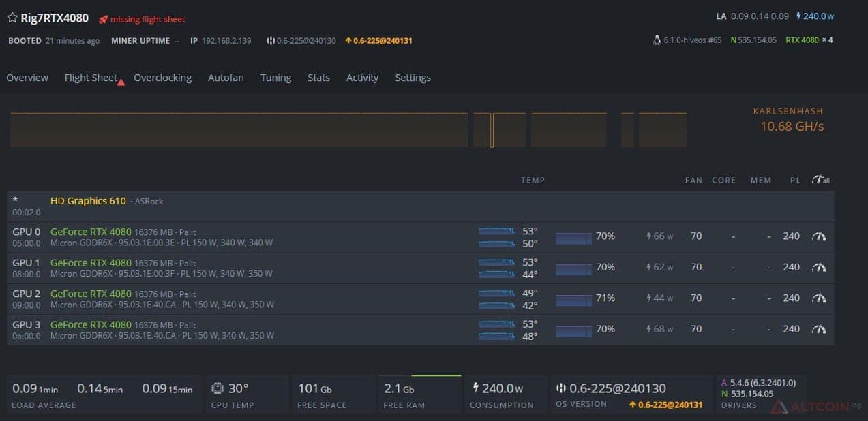Viewport: 868px width, 421px height.
Task: Click the Linux kernel 6.1.0-hiveos icon
Action: pyautogui.click(x=656, y=40)
